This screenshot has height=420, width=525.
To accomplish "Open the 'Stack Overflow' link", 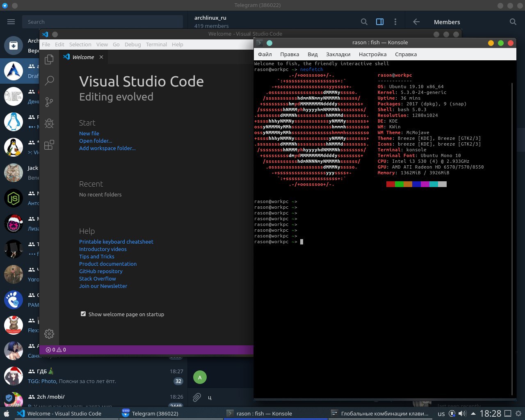I will [98, 278].
